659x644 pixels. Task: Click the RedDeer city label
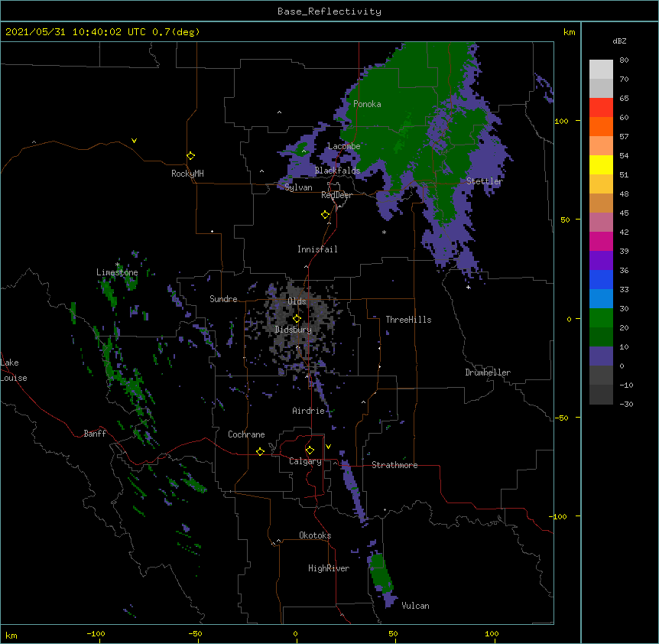tap(336, 195)
